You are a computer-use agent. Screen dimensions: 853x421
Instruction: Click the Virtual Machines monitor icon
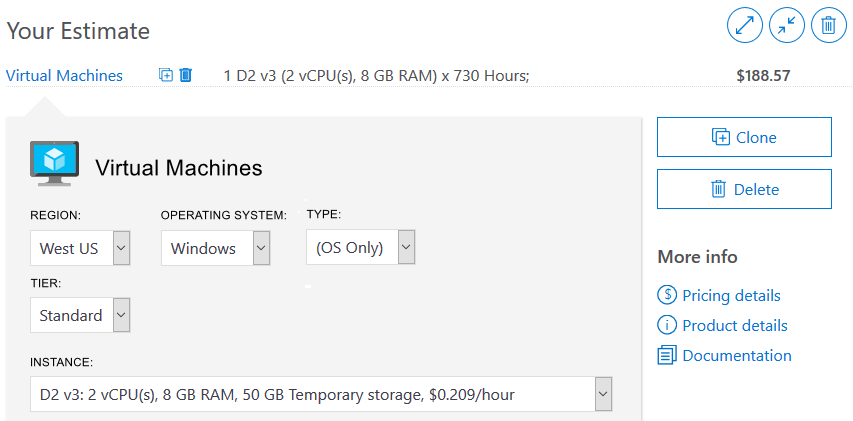point(54,163)
